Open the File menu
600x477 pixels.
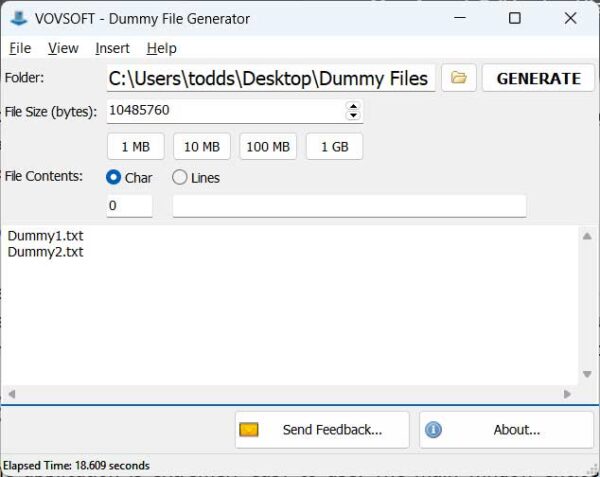20,48
